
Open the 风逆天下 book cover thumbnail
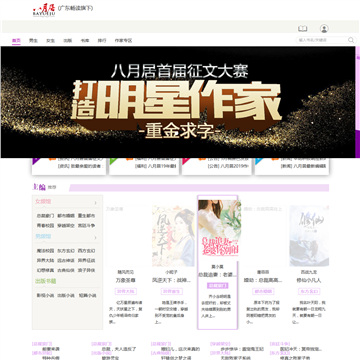coord(173,236)
